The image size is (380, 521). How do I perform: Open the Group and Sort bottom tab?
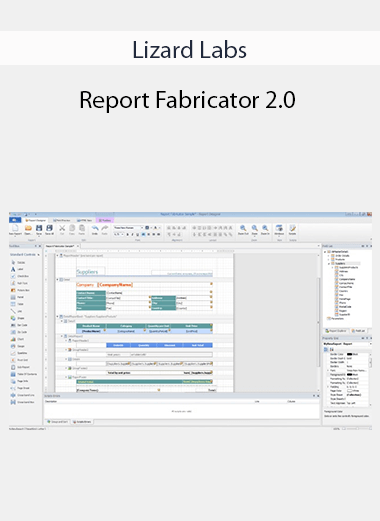(x=57, y=422)
